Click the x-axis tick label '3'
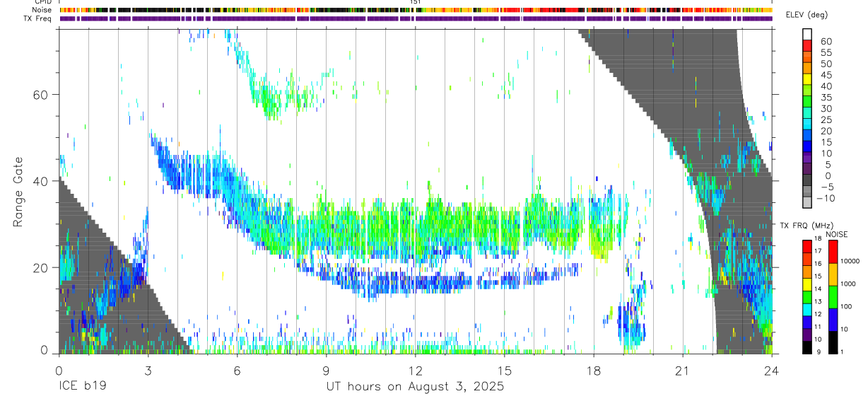The image size is (868, 401). click(148, 371)
